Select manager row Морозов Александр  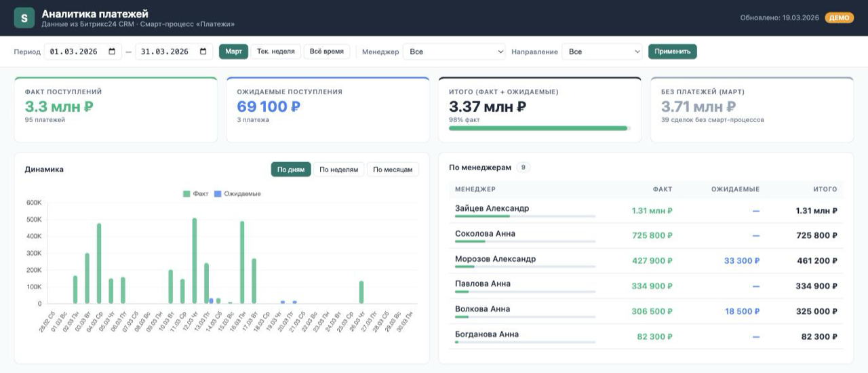click(646, 261)
